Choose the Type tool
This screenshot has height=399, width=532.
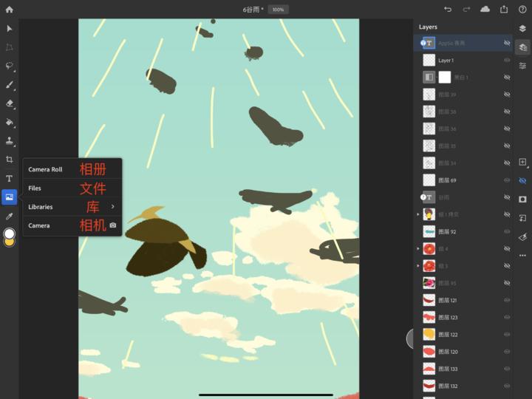pyautogui.click(x=10, y=179)
